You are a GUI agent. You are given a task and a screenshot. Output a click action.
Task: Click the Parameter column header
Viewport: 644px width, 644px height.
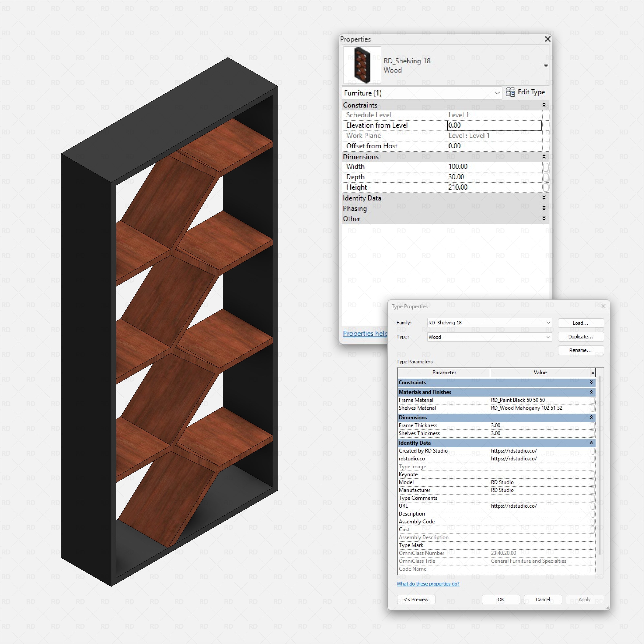(444, 373)
